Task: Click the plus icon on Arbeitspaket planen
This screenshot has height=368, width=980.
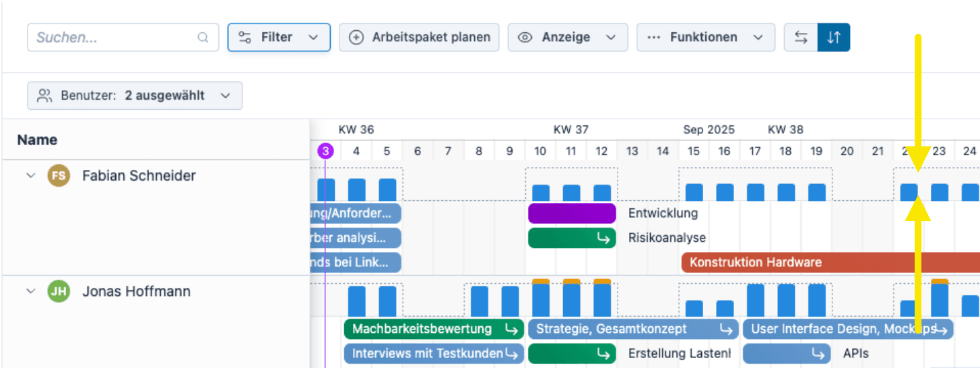Action: click(x=356, y=38)
